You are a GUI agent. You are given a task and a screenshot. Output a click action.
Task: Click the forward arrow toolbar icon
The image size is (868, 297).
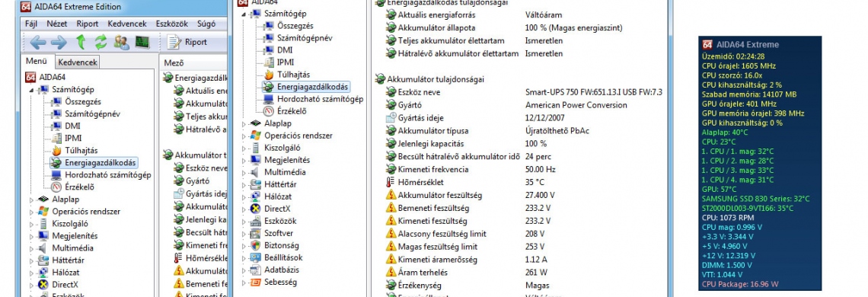tap(59, 42)
